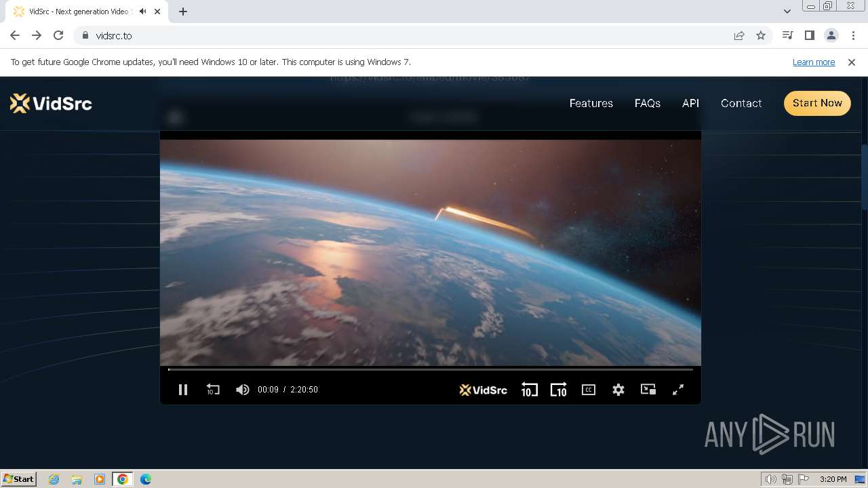Enable picture-in-picture mode

tap(648, 389)
